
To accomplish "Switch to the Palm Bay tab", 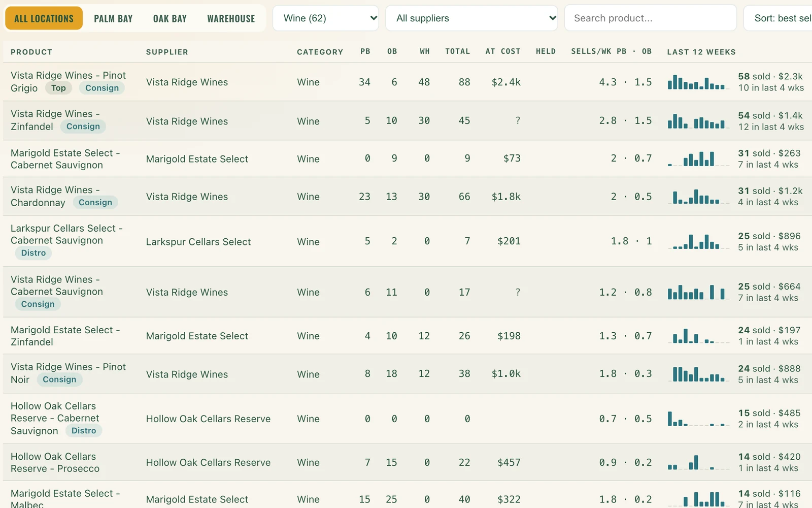I will pos(113,18).
